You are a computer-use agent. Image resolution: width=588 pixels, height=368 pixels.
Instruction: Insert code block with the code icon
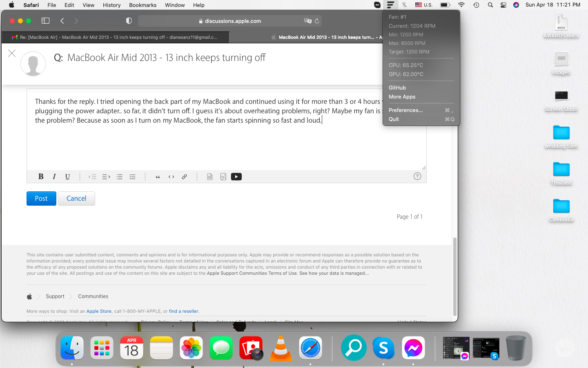171,177
